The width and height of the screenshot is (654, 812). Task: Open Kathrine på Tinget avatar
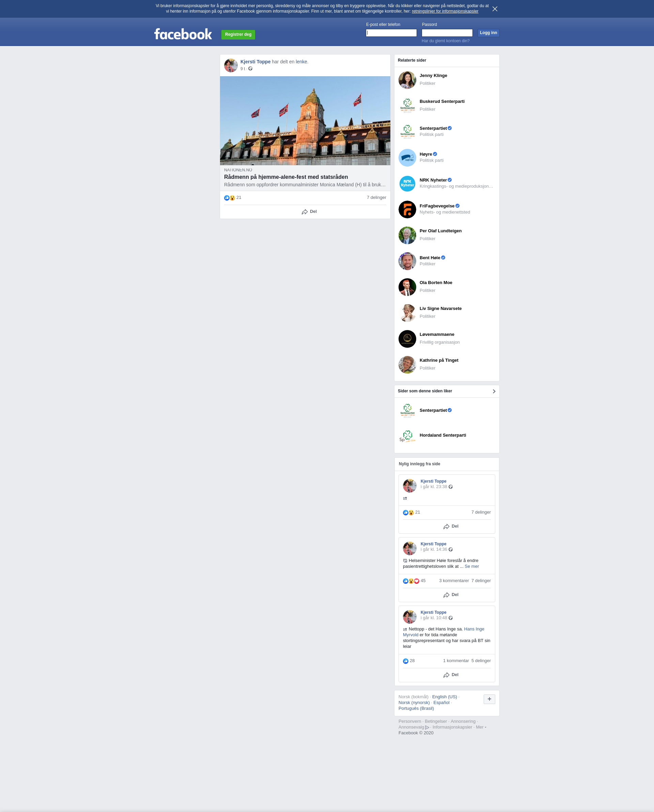click(407, 365)
